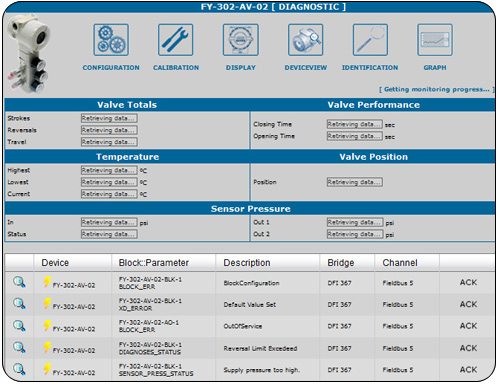Click the Travel value field
Image resolution: width=500 pixels, height=387 pixels.
109,142
